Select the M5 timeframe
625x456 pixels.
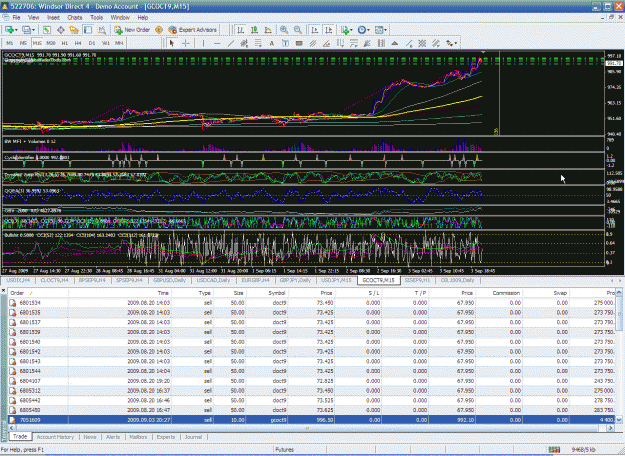click(23, 43)
